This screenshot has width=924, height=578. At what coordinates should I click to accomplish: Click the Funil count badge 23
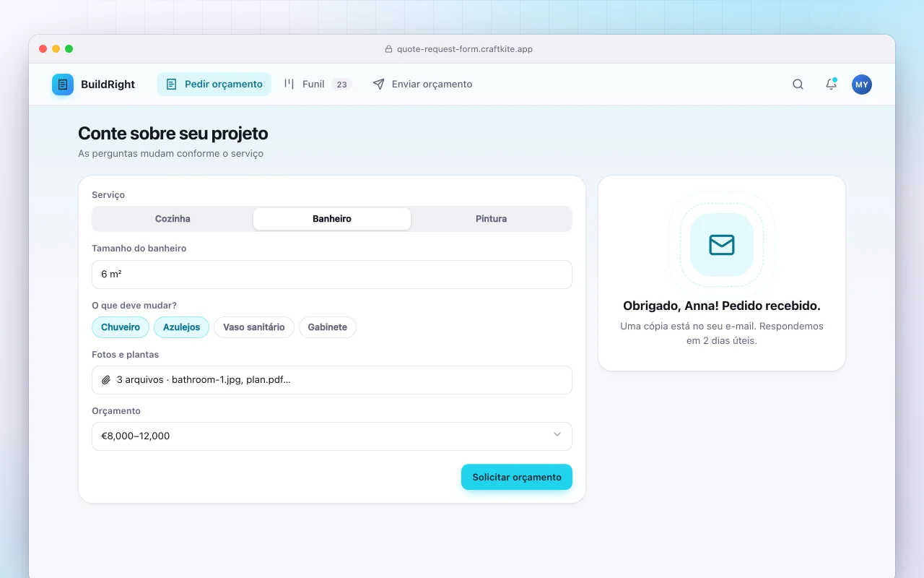pyautogui.click(x=341, y=85)
